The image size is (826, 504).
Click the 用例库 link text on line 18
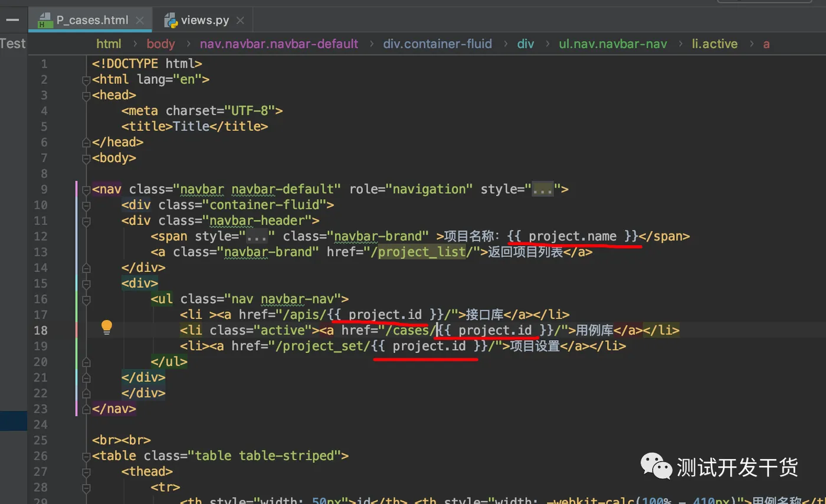[x=595, y=331]
